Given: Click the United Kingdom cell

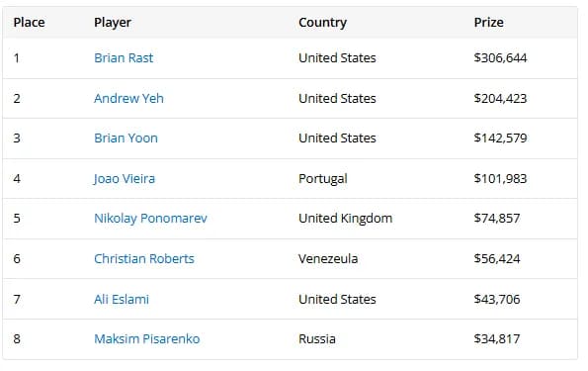Looking at the screenshot, I should (x=345, y=219).
